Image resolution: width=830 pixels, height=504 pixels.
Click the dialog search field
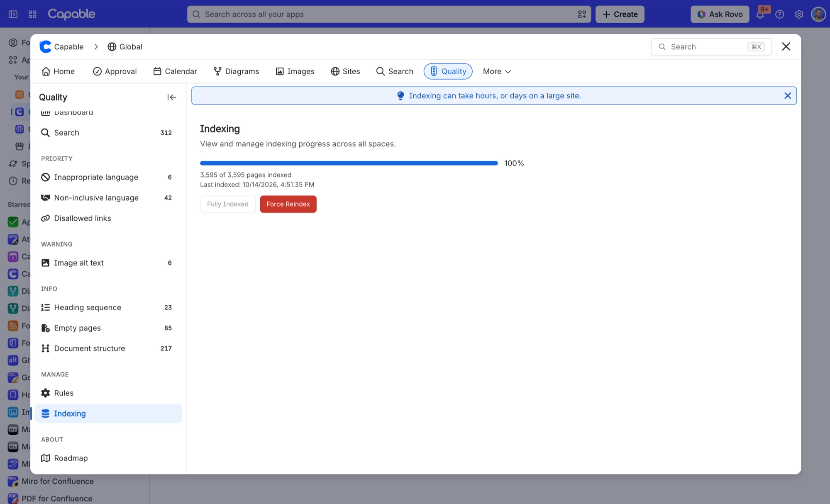pos(711,47)
